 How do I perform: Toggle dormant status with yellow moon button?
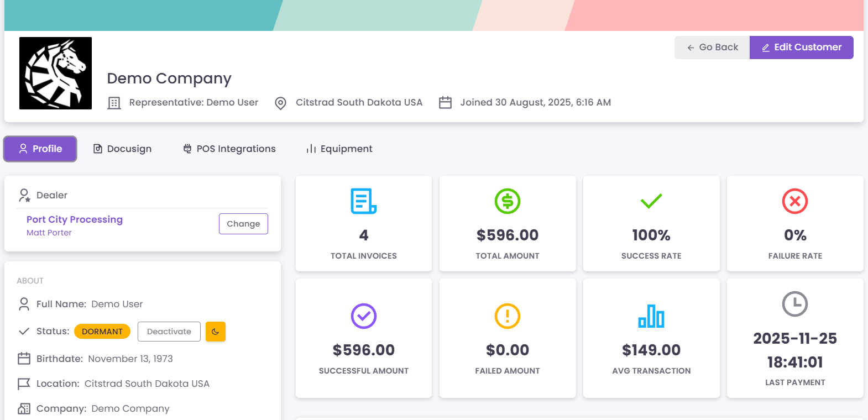click(215, 332)
